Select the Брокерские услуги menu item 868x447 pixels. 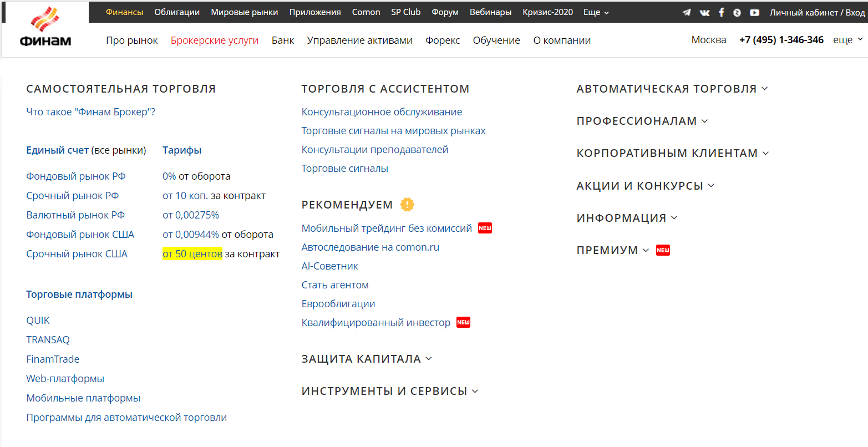coord(215,40)
